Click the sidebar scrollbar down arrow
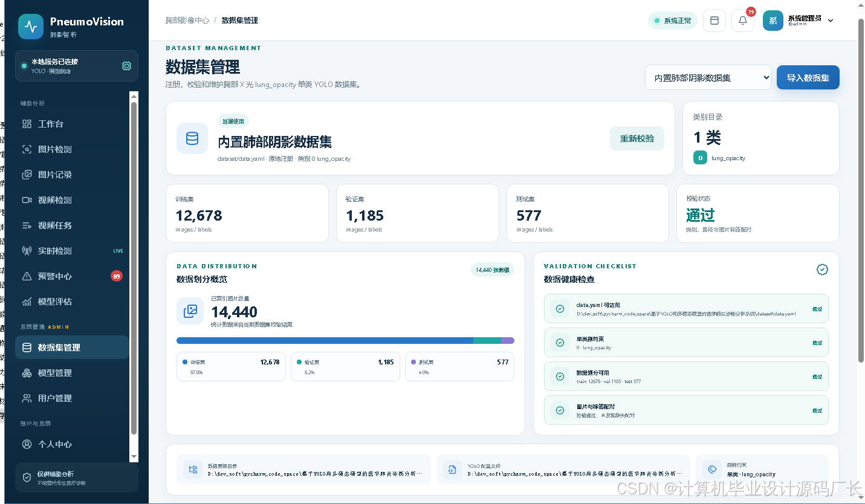865x504 pixels. (x=134, y=457)
